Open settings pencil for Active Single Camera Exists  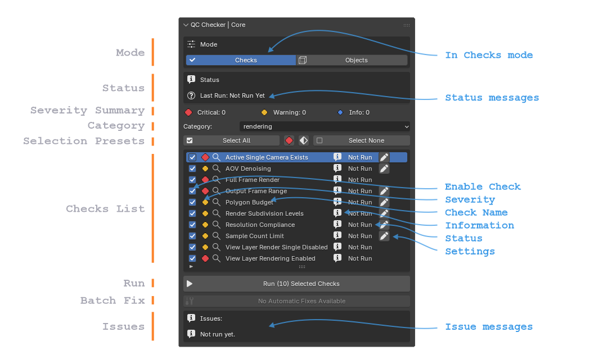point(384,157)
